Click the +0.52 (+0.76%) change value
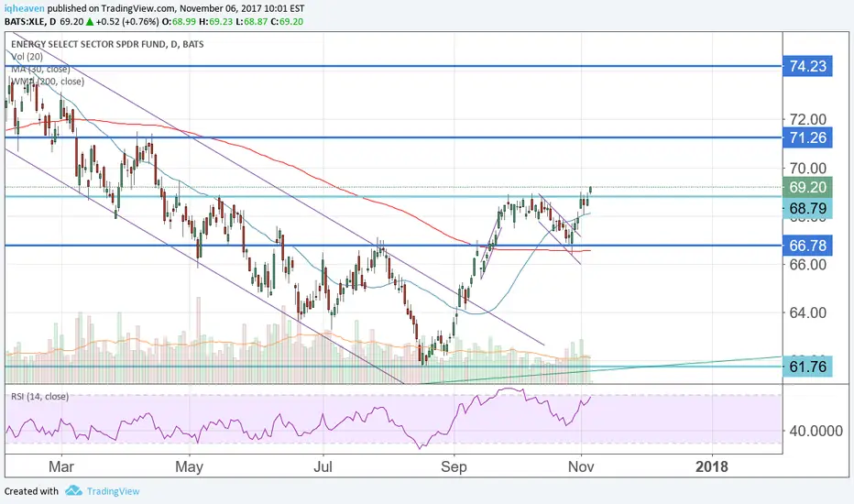The width and height of the screenshot is (854, 504). click(x=127, y=22)
